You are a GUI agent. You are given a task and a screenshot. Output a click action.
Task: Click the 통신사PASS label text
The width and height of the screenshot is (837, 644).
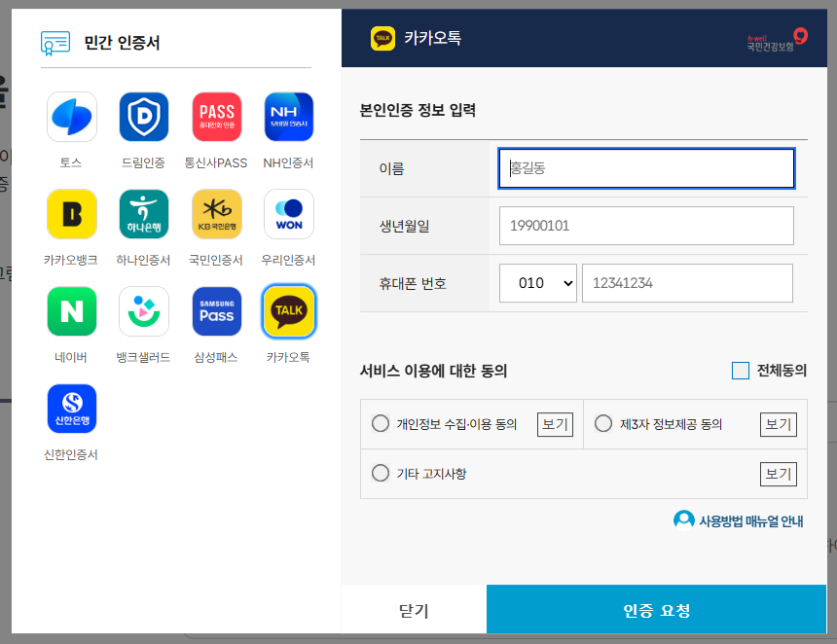click(216, 162)
